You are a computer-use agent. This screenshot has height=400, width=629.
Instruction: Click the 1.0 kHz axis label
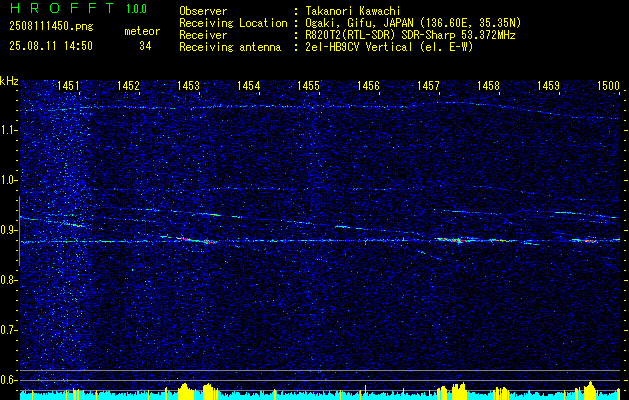[9, 180]
